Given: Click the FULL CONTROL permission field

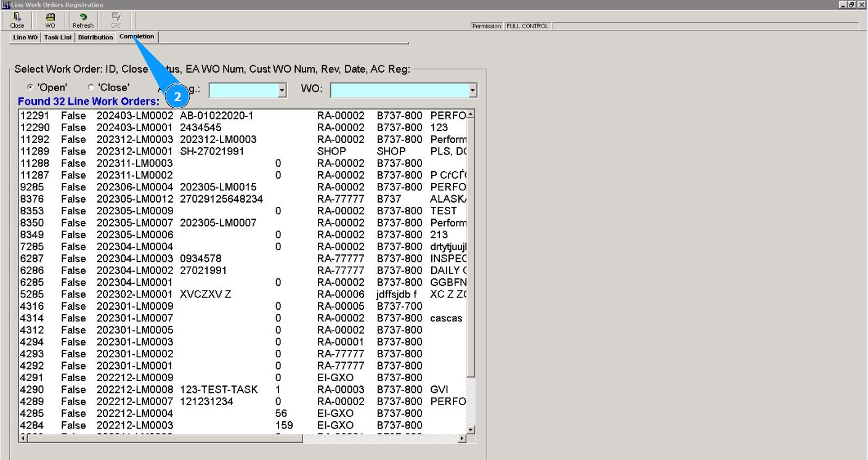Looking at the screenshot, I should pos(528,26).
